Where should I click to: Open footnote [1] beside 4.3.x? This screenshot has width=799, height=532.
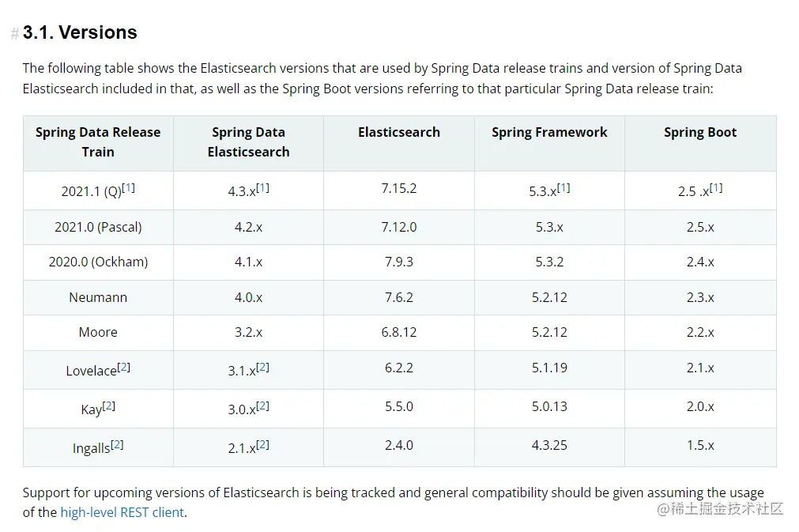[262, 188]
